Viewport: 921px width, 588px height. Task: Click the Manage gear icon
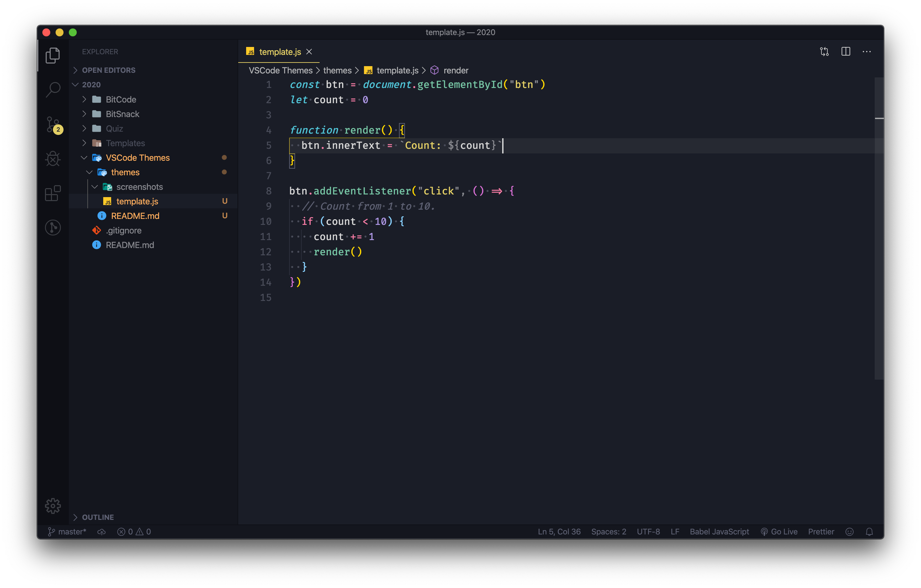pyautogui.click(x=53, y=506)
